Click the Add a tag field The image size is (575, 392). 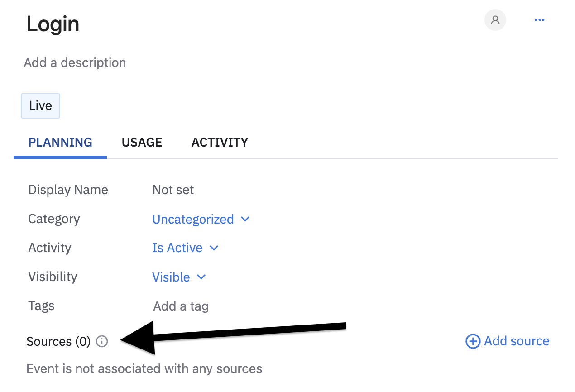pos(181,306)
